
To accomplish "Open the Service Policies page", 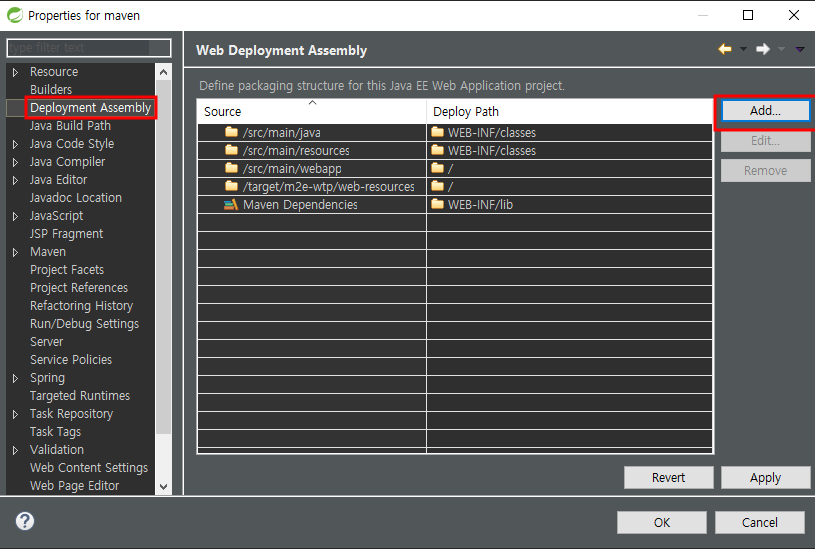I will 71,360.
